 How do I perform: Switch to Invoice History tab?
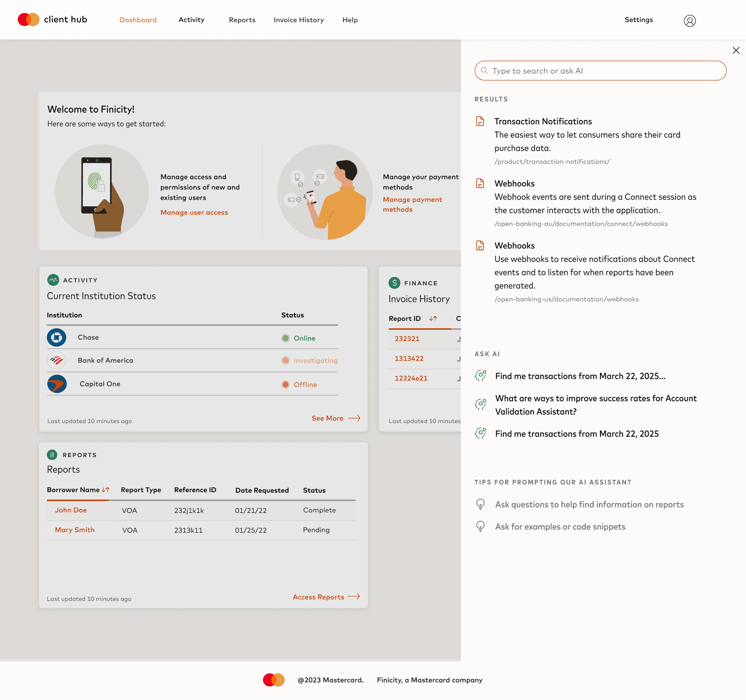pos(299,20)
